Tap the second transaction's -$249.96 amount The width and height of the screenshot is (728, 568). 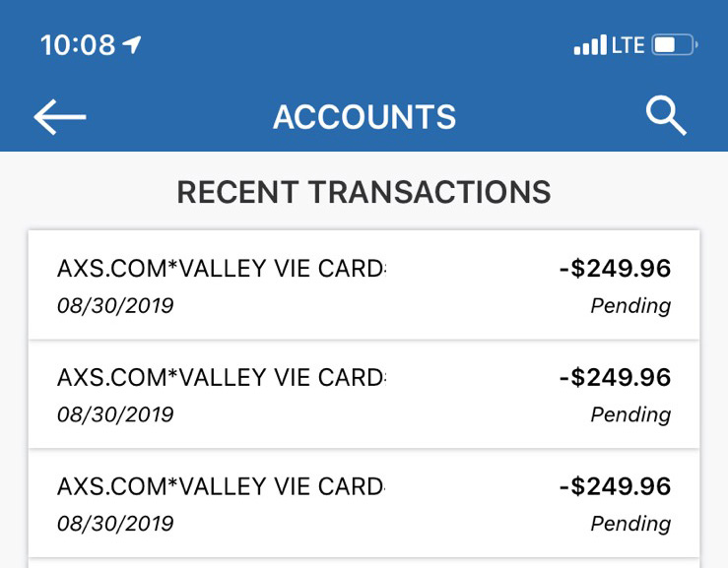(615, 378)
